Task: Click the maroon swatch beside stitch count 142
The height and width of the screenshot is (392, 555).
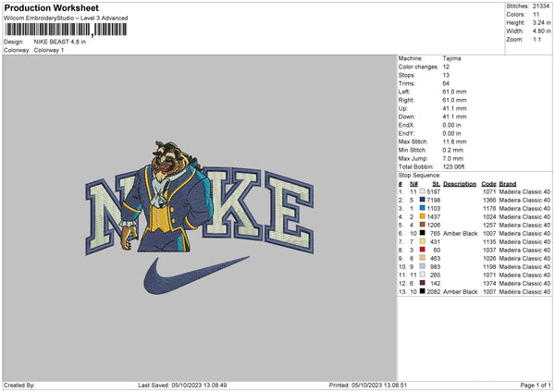Action: coord(423,283)
